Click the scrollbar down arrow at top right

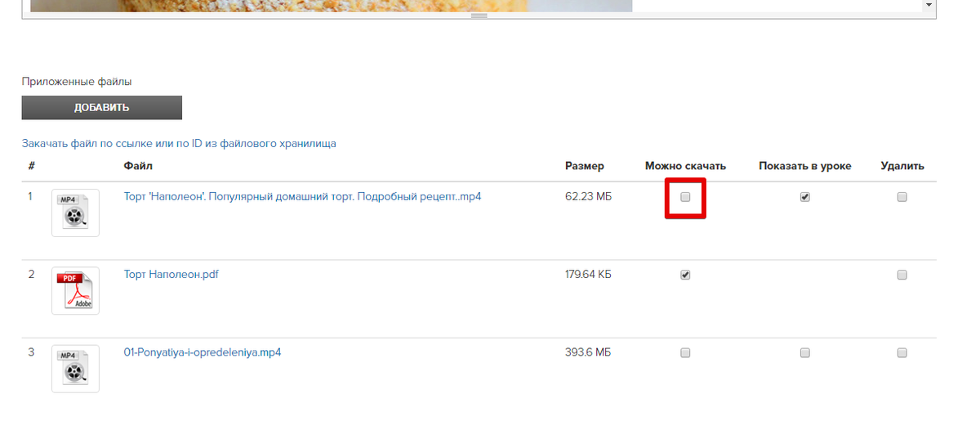click(929, 5)
